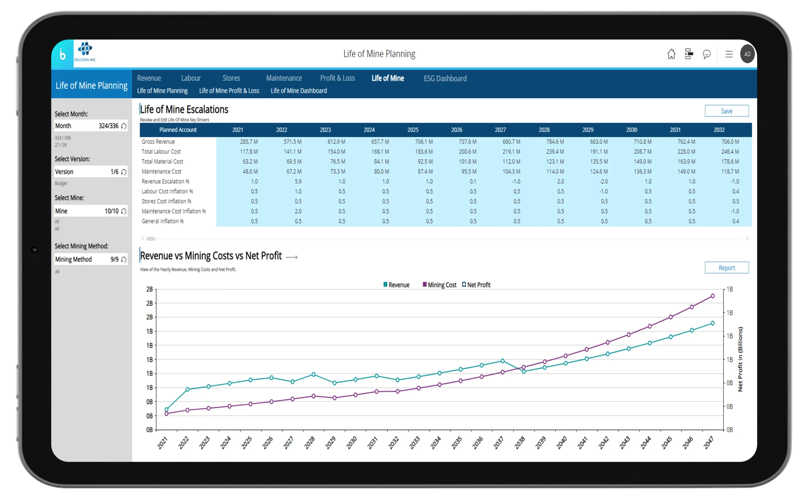Click the Report button

726,268
